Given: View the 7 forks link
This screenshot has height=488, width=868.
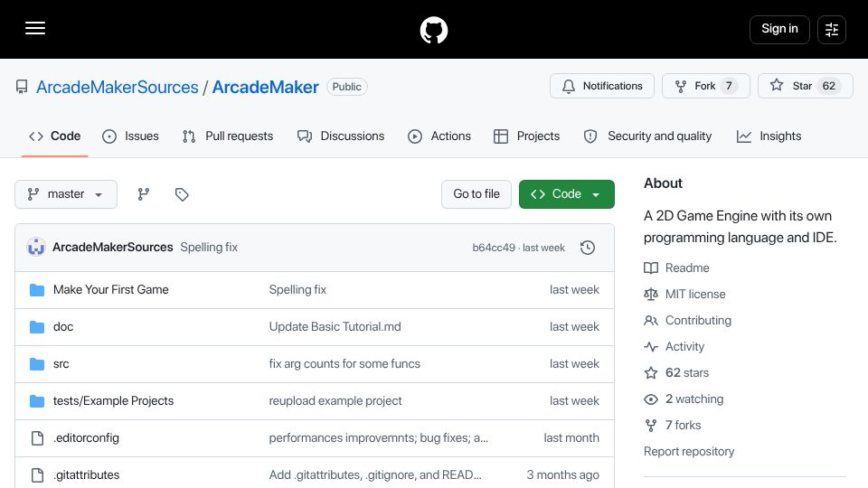Looking at the screenshot, I should click(673, 425).
